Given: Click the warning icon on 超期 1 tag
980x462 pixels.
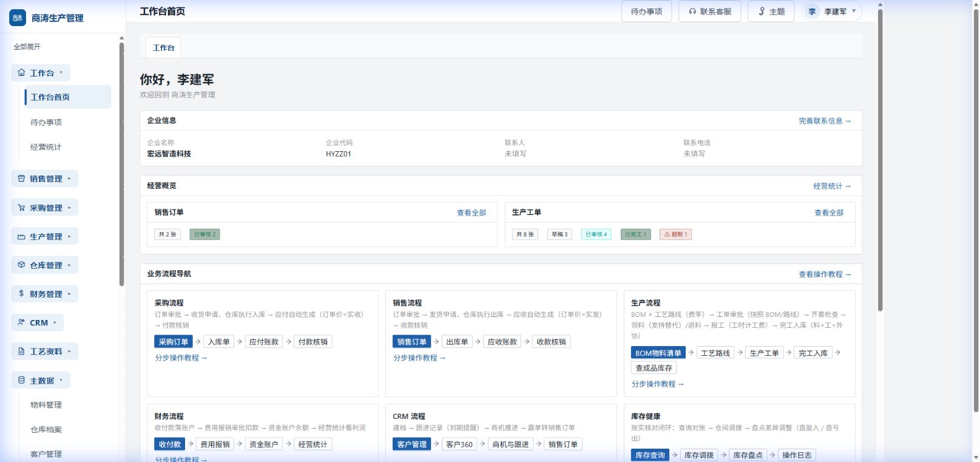Looking at the screenshot, I should (667, 234).
